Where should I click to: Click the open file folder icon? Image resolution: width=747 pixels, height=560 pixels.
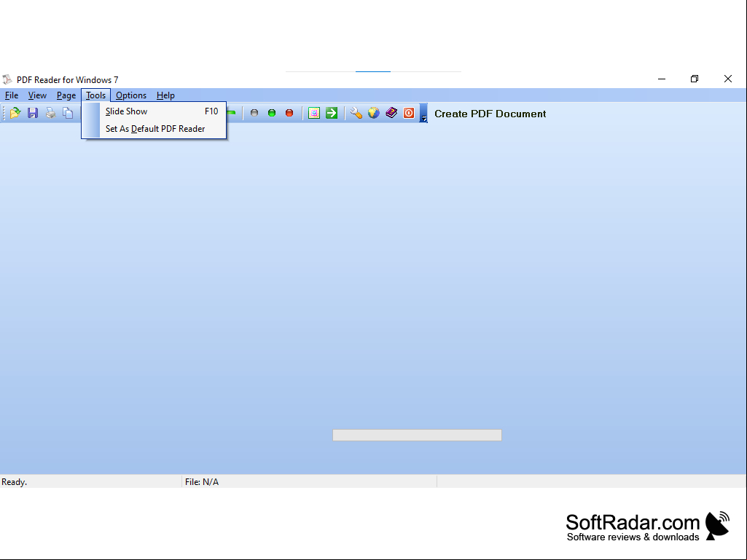pos(15,113)
